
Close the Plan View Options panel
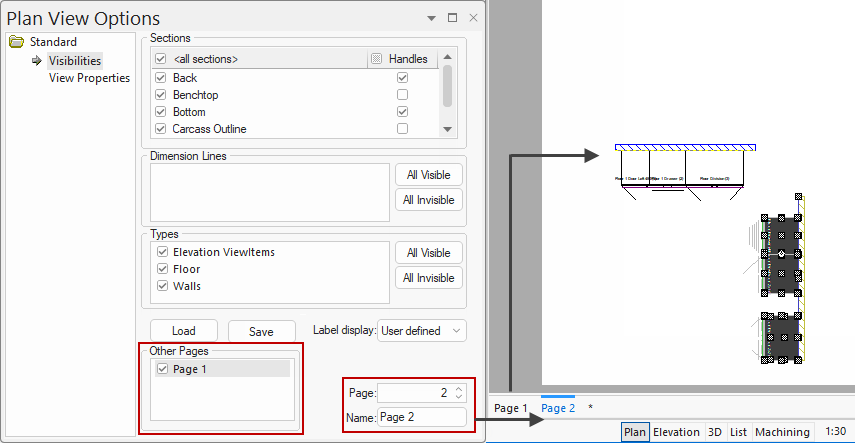473,18
